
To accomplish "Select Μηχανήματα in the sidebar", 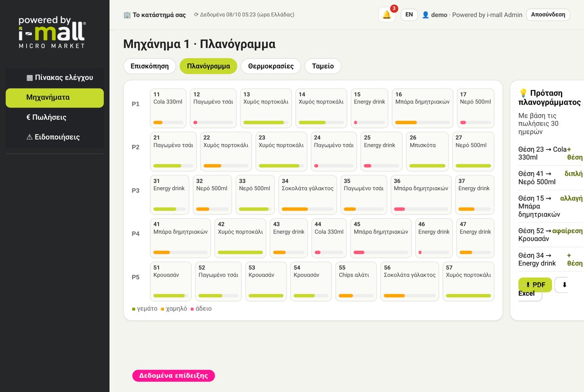I will 55,98.
